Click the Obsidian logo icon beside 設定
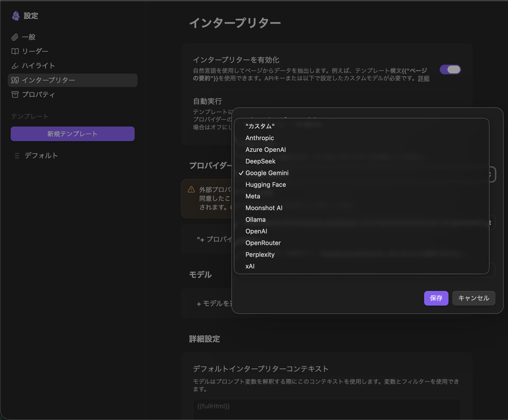The width and height of the screenshot is (508, 420). point(16,16)
